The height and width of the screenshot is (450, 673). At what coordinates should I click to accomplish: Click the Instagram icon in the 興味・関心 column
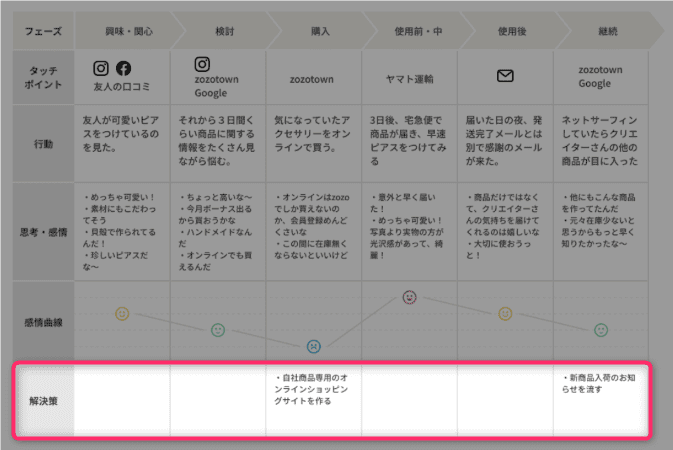[101, 69]
